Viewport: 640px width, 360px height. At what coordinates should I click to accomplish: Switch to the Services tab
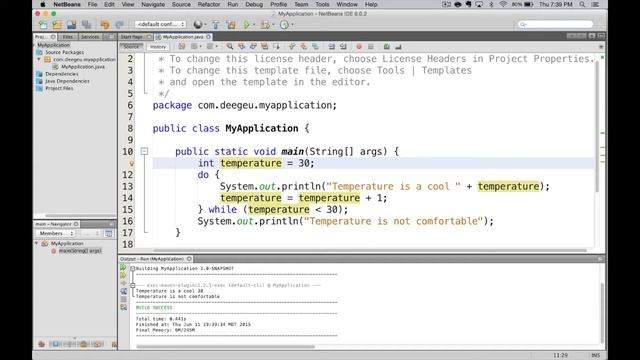[x=90, y=37]
